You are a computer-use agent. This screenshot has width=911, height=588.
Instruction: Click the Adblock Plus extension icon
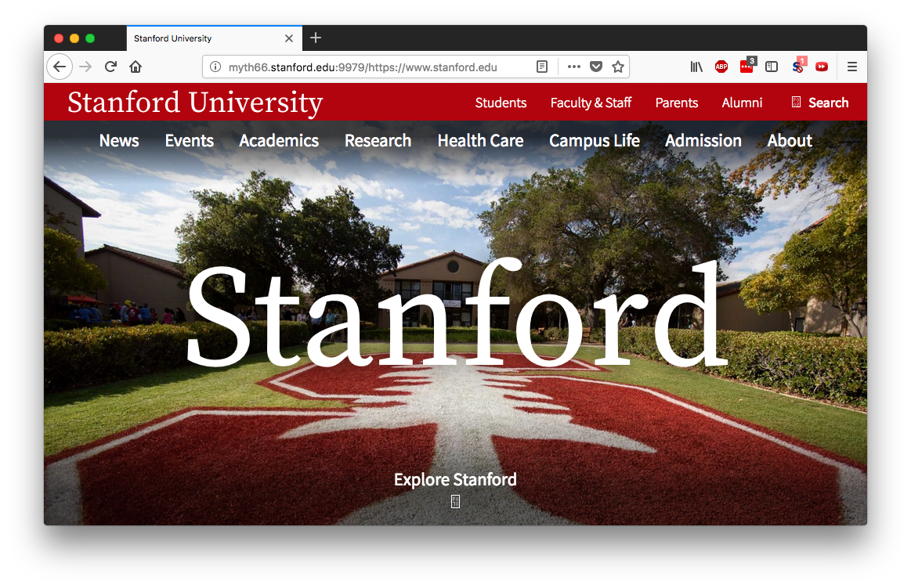click(721, 67)
